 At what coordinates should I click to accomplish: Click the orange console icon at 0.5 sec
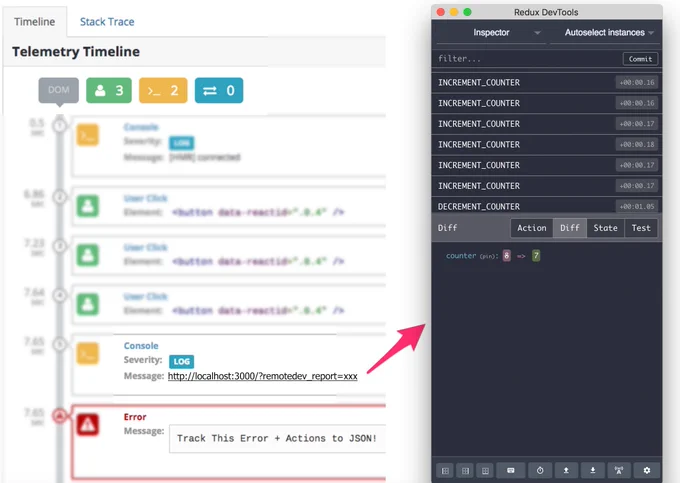(88, 135)
